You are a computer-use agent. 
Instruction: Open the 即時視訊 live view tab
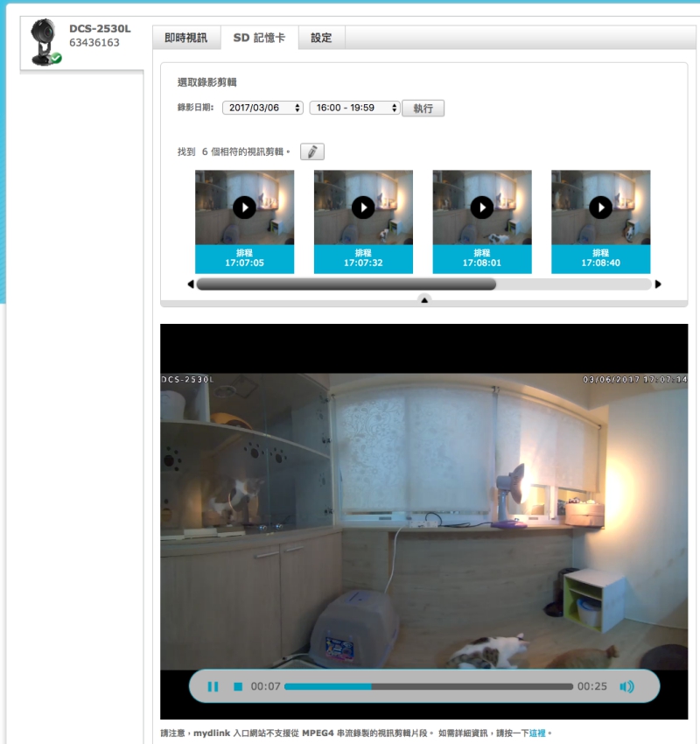click(x=185, y=38)
